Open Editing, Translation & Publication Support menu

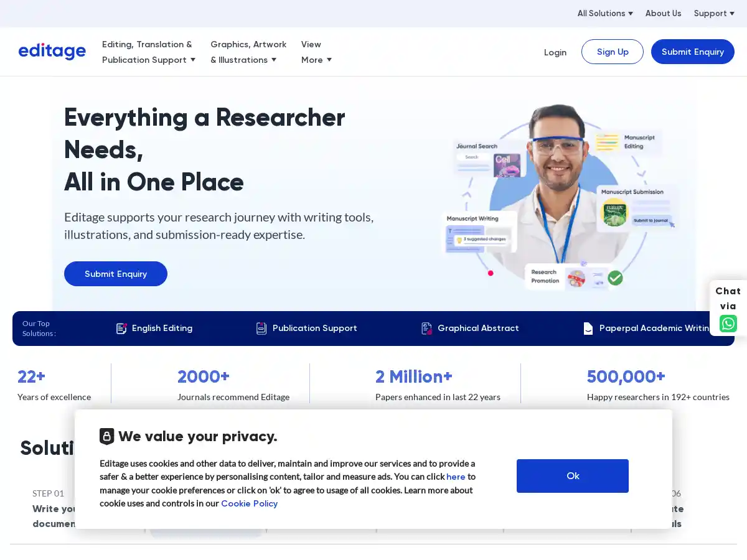tap(149, 52)
